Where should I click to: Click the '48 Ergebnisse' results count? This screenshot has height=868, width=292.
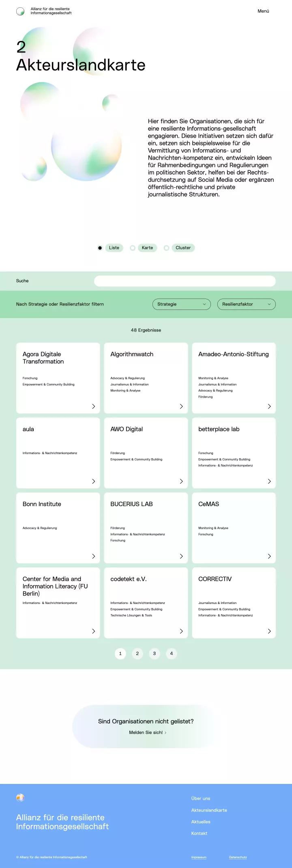(x=146, y=330)
